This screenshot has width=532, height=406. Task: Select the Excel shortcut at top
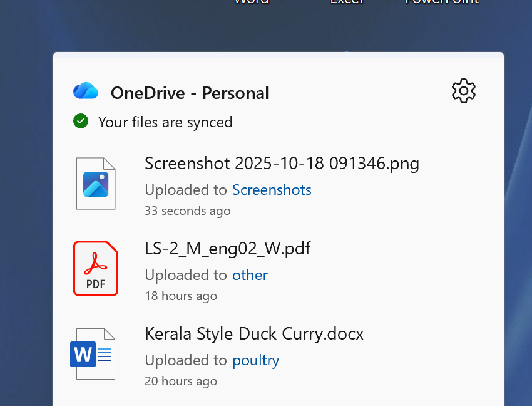(347, 3)
